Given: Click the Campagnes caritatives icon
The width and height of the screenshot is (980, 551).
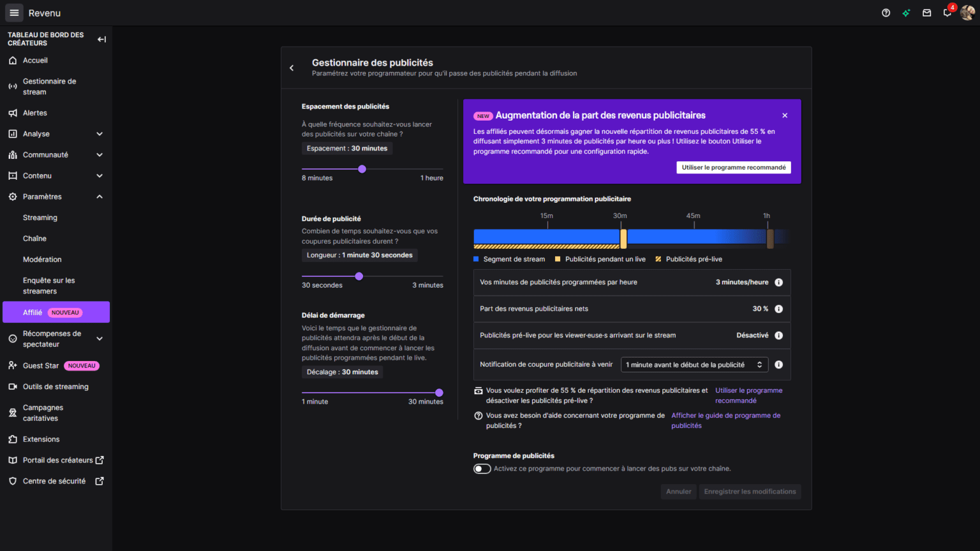Looking at the screenshot, I should pos(13,413).
